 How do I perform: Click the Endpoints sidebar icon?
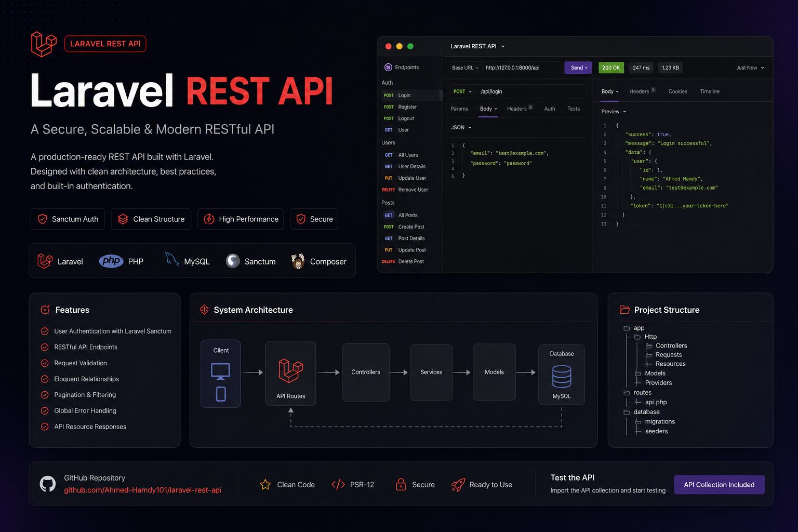388,68
